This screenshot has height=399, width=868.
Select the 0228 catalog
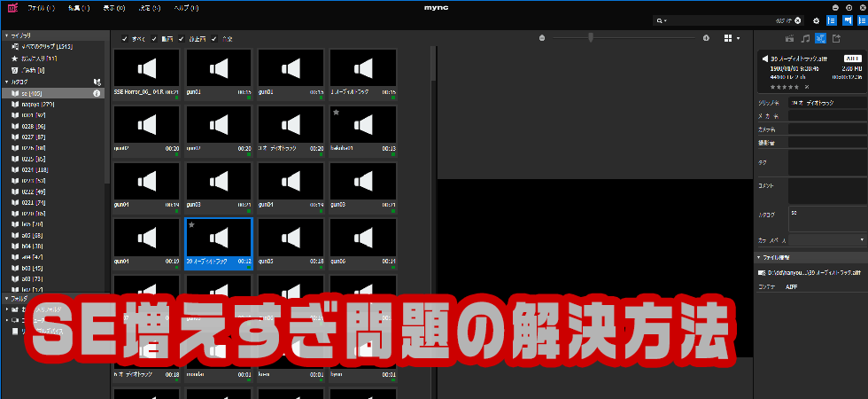pos(52,126)
